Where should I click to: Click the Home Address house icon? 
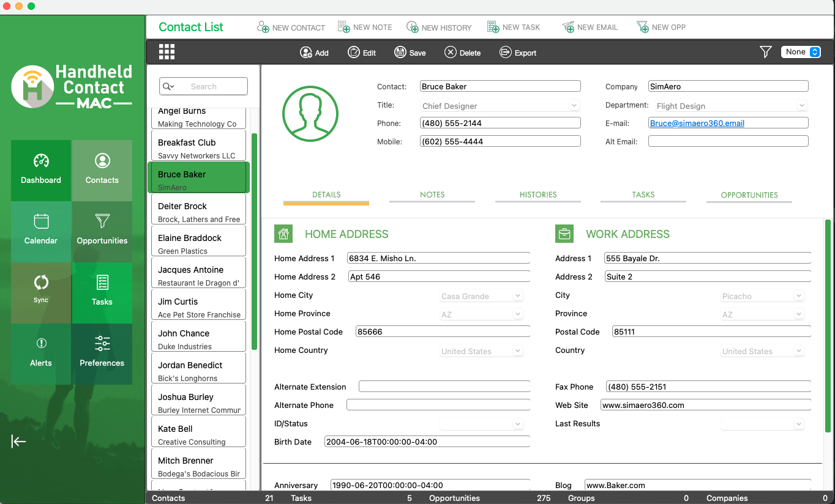(x=283, y=234)
